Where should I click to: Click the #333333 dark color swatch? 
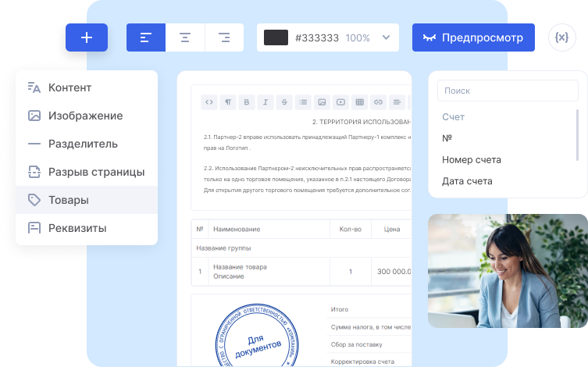pyautogui.click(x=276, y=37)
